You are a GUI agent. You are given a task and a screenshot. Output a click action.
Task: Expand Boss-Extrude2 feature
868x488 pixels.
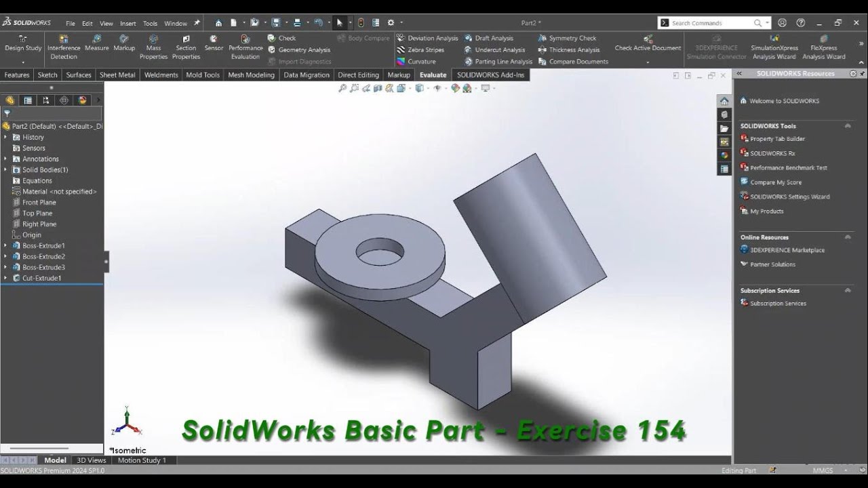click(x=5, y=256)
